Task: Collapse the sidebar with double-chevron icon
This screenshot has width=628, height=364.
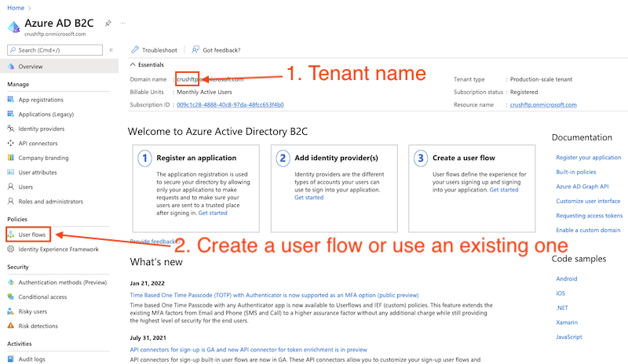Action: (111, 50)
